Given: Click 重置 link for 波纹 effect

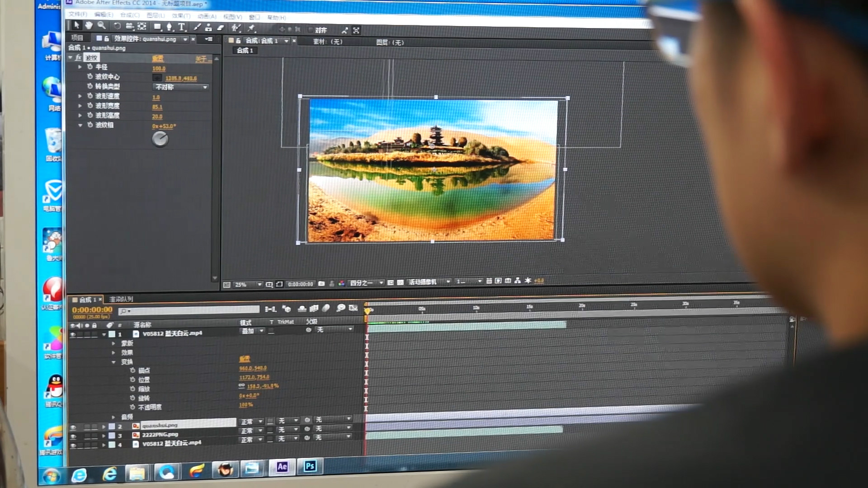Looking at the screenshot, I should (x=158, y=59).
